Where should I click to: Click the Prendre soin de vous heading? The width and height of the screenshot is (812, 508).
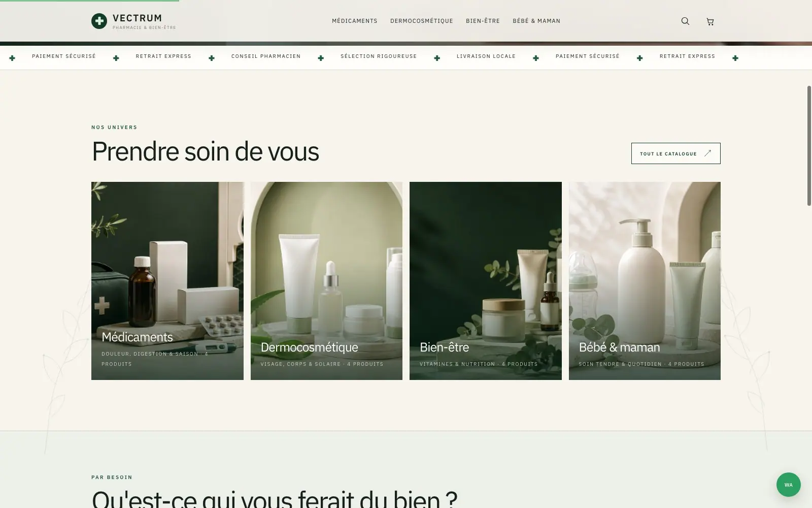click(205, 151)
